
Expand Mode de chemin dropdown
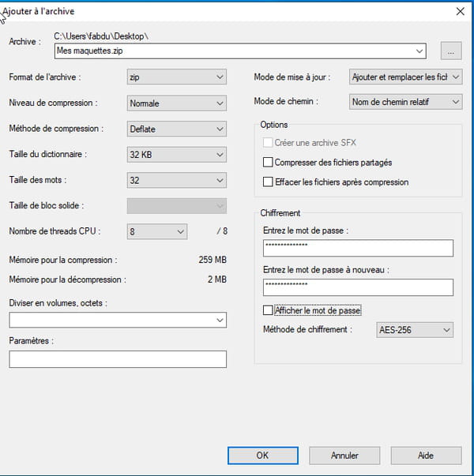405,102
